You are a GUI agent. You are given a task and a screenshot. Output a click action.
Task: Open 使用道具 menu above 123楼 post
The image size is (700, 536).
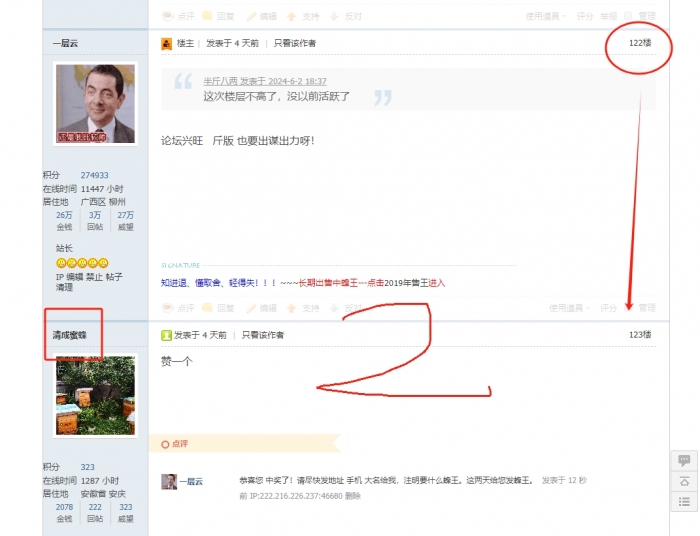547,308
